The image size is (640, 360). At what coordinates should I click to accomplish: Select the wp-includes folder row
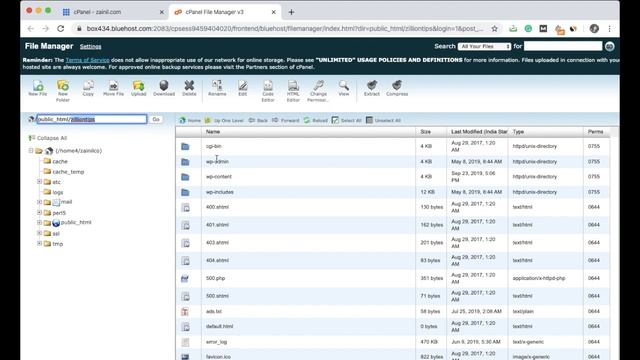coord(393,192)
